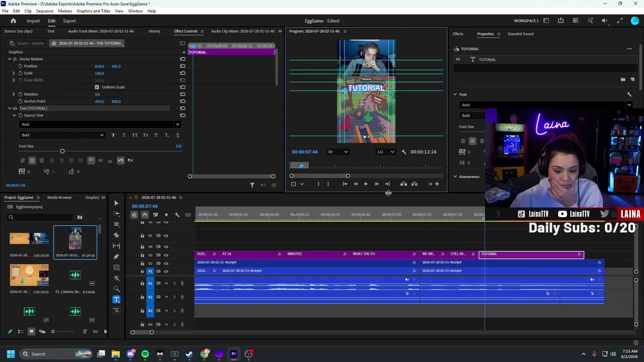Open the Windows Start menu
644x362 pixels.
point(11,354)
